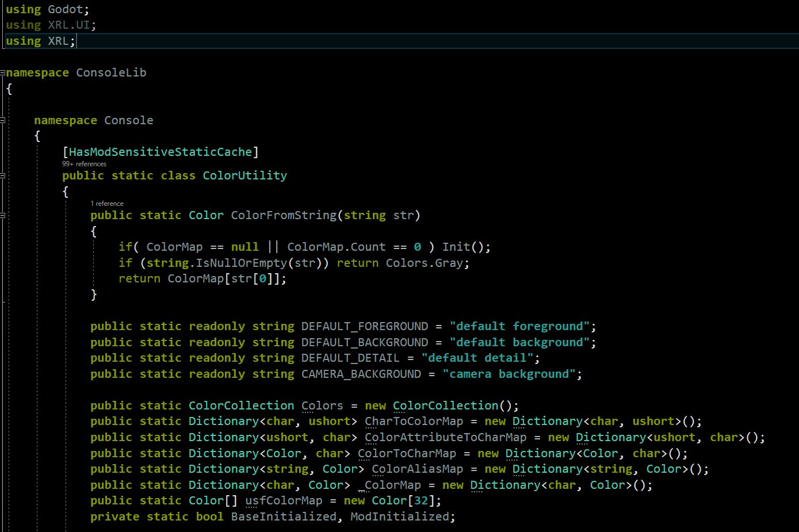Select Godot in the first using directive
Screen dimensions: 799x532
tap(68, 9)
